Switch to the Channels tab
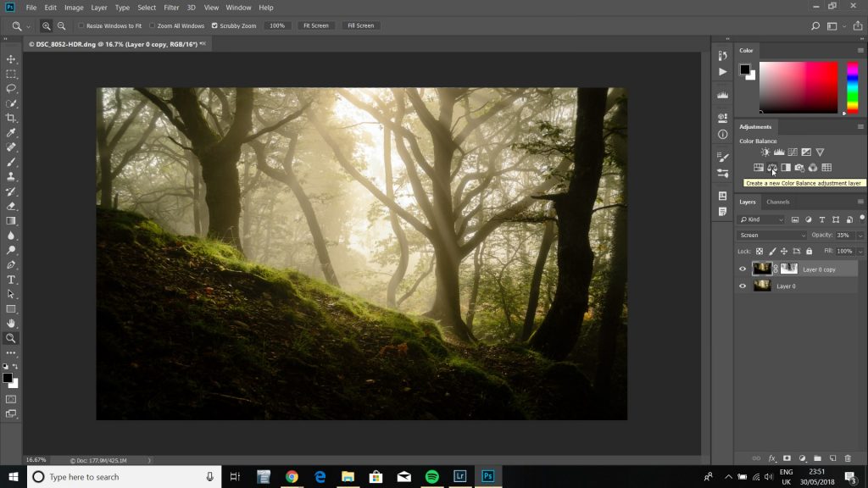868x488 pixels. click(x=776, y=202)
